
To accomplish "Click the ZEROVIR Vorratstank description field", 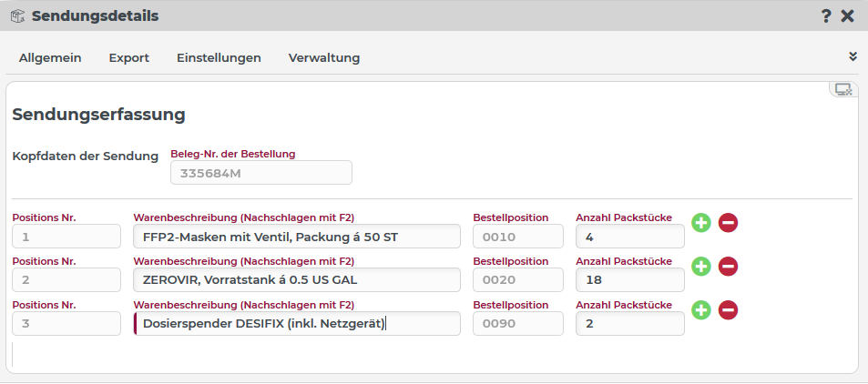I will click(x=297, y=280).
